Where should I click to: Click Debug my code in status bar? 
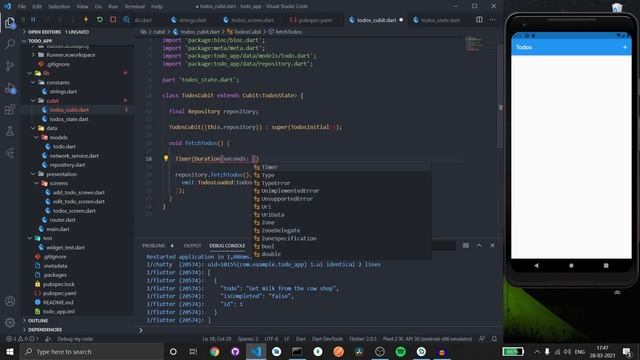[x=75, y=339]
